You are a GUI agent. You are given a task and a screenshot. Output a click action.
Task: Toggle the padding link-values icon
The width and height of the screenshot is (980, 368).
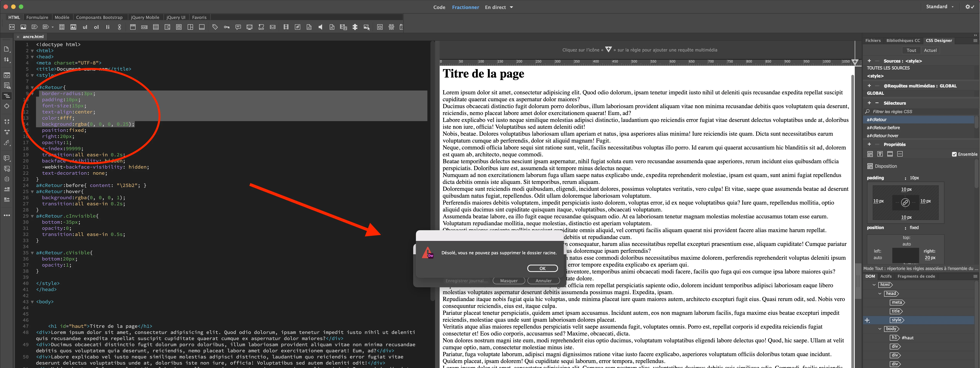[905, 203]
